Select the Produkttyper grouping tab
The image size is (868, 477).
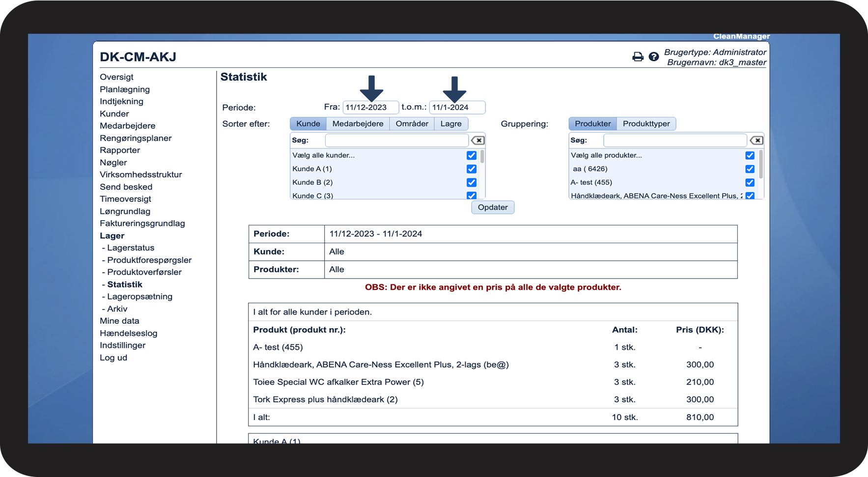[x=646, y=124]
